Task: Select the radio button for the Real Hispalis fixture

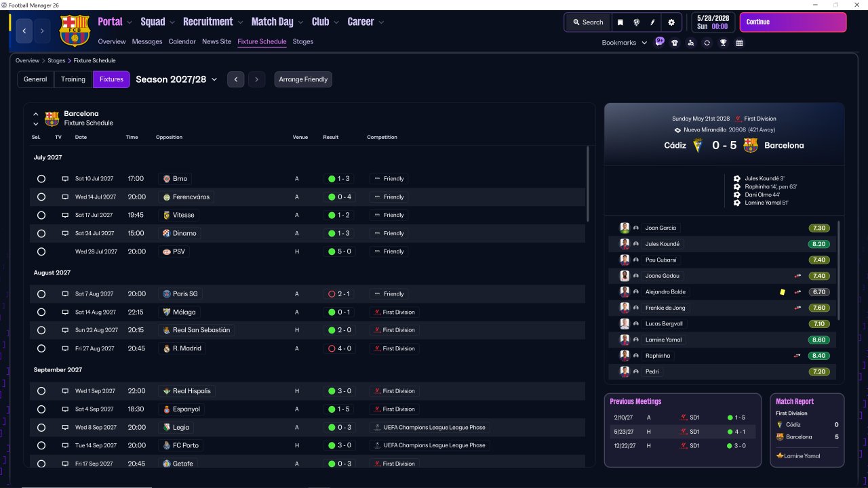Action: [x=41, y=391]
